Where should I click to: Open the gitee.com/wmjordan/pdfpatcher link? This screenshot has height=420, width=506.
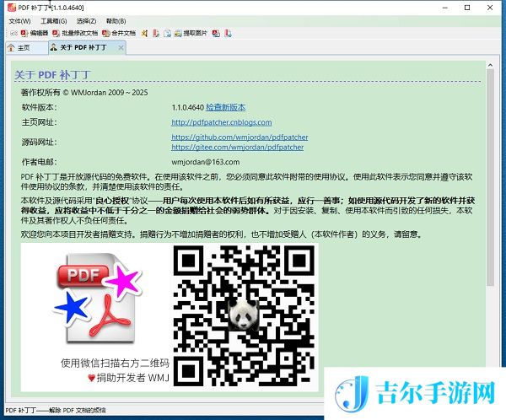tap(237, 148)
